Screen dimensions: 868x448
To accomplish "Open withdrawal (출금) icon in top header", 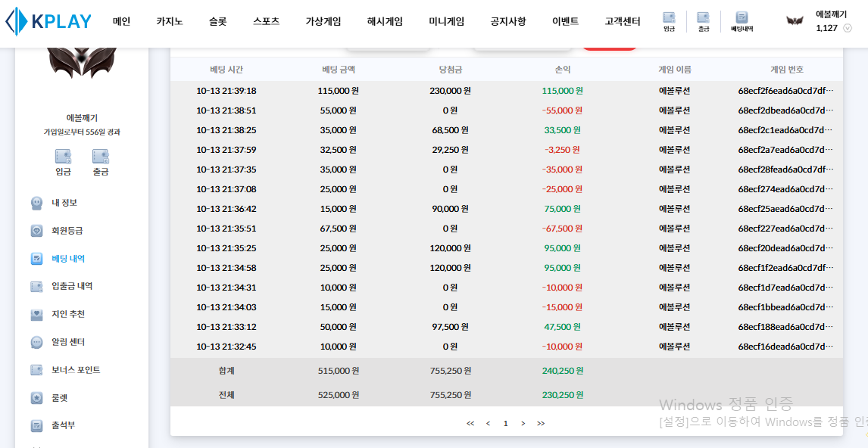I will pyautogui.click(x=704, y=20).
